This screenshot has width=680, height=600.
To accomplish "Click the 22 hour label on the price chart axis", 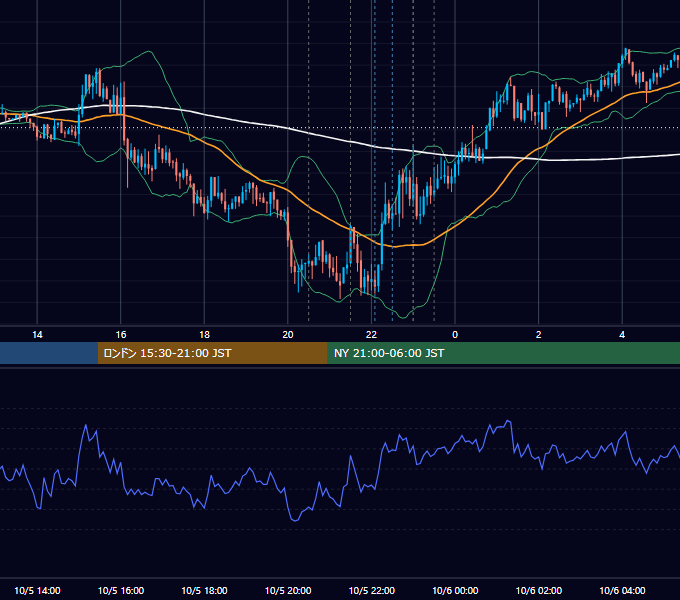I will coord(372,335).
